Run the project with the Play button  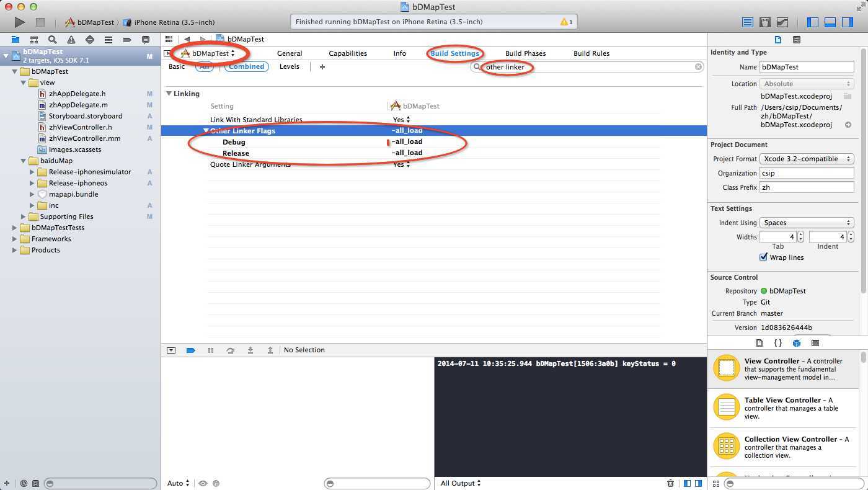20,22
